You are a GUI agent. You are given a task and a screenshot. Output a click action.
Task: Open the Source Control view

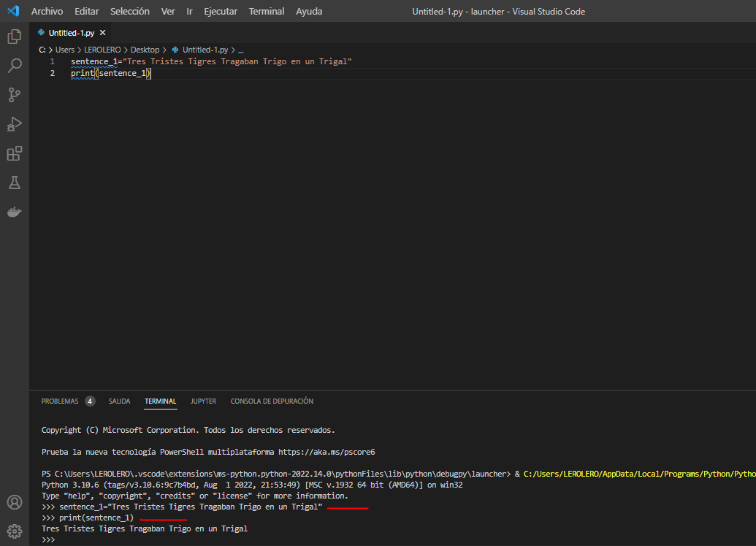coord(14,95)
